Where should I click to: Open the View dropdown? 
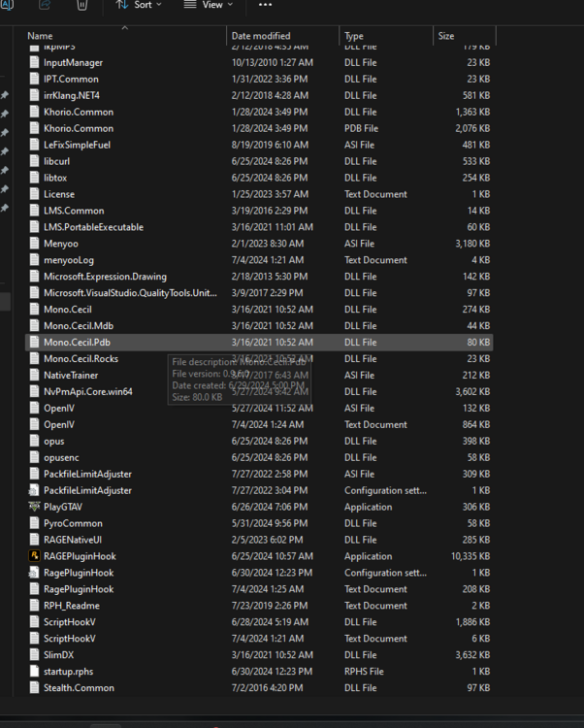coord(209,5)
